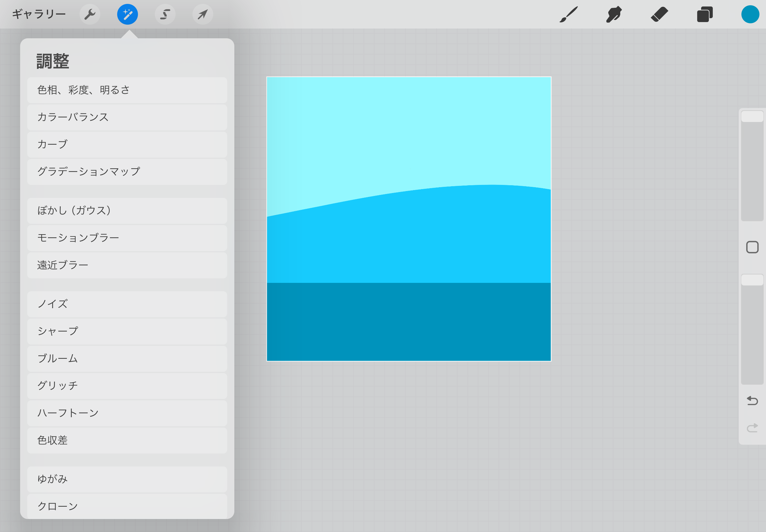
Task: Open the Actions wrench menu
Action: pos(90,14)
